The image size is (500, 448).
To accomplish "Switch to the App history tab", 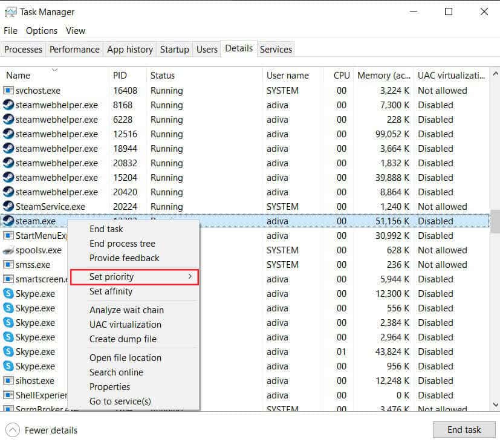I will 130,50.
